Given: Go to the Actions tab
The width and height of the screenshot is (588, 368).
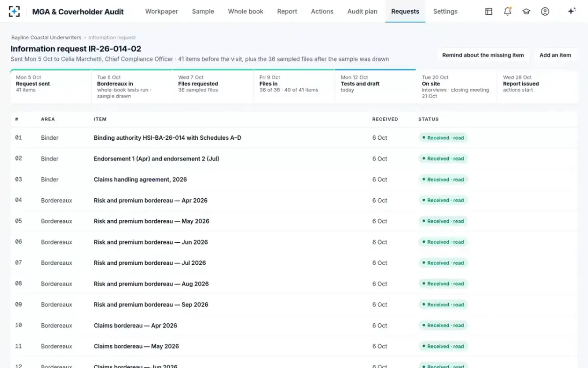Looking at the screenshot, I should click(x=322, y=11).
